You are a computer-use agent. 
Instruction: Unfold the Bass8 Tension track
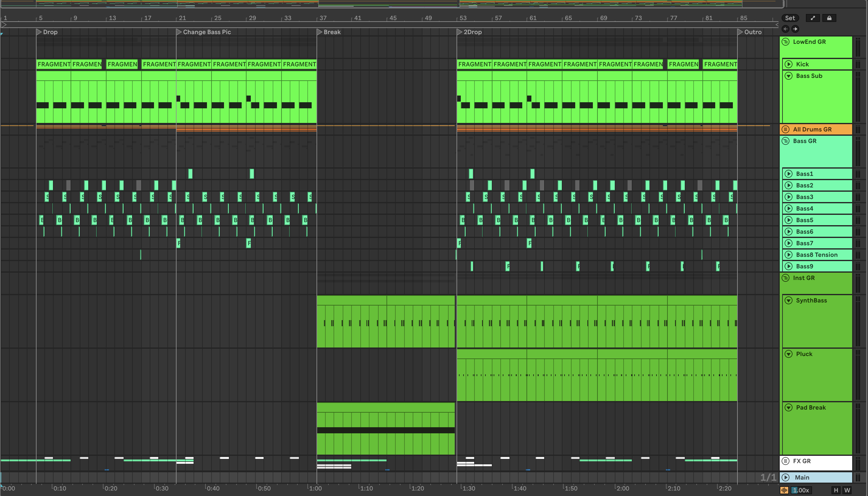(789, 255)
